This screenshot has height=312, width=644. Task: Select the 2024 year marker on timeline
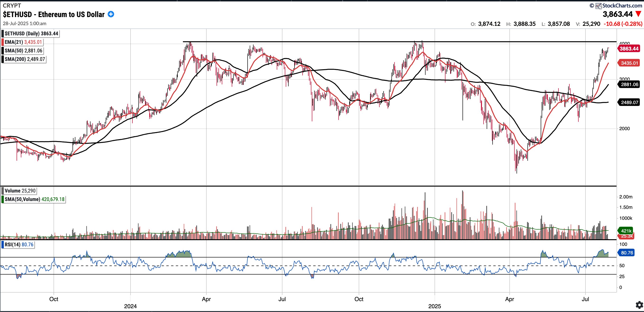point(130,306)
